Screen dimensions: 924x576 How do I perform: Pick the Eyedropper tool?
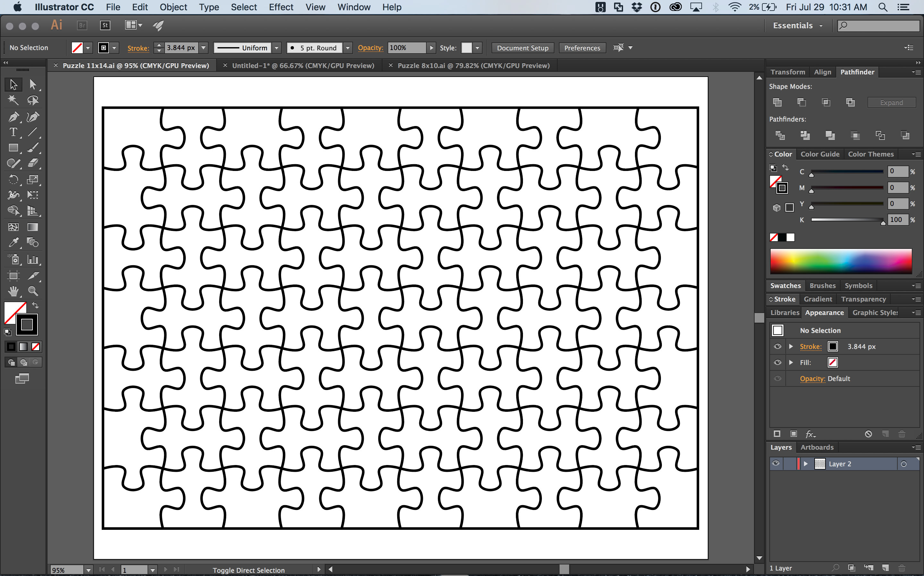coord(13,242)
